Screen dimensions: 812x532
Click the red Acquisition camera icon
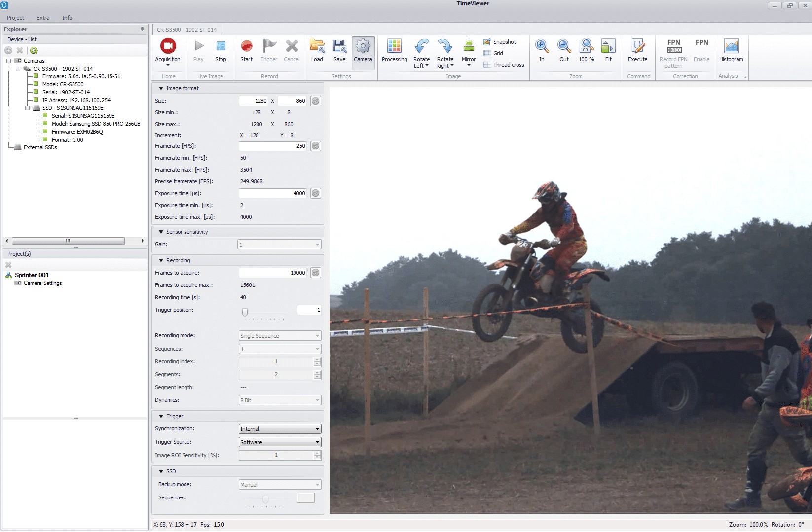[x=168, y=46]
